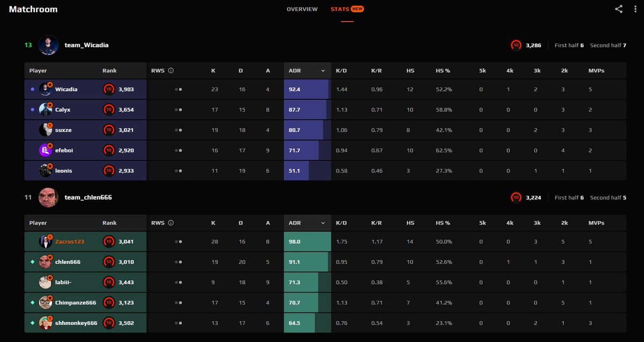Screen dimensions: 644x342
Task: Click Zacros123's 98.0 ADR bar
Action: (x=308, y=242)
